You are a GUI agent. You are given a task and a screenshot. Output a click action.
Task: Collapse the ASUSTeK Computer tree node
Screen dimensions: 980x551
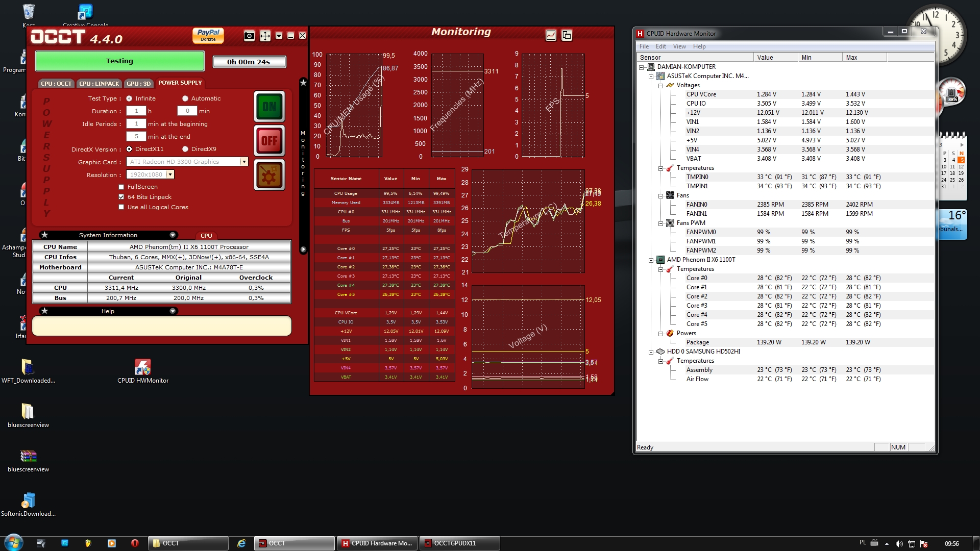pyautogui.click(x=651, y=77)
